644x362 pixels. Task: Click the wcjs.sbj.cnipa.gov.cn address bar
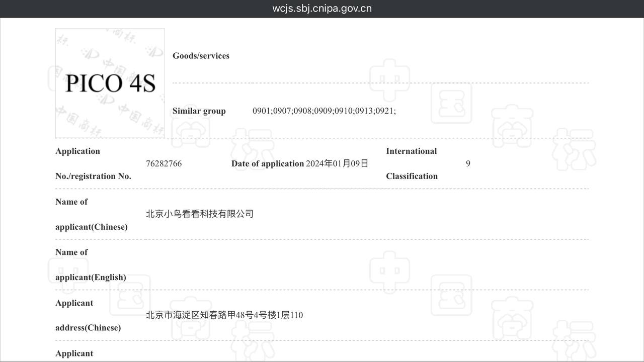pyautogui.click(x=322, y=9)
